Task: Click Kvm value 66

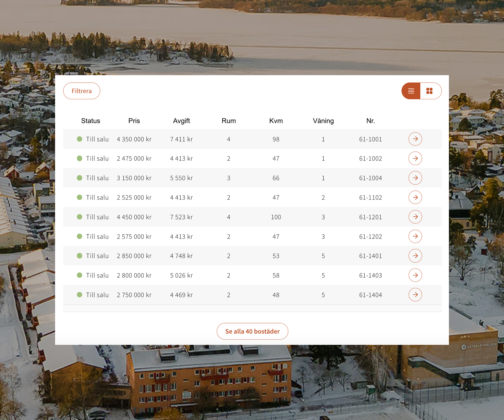Action: tap(276, 178)
